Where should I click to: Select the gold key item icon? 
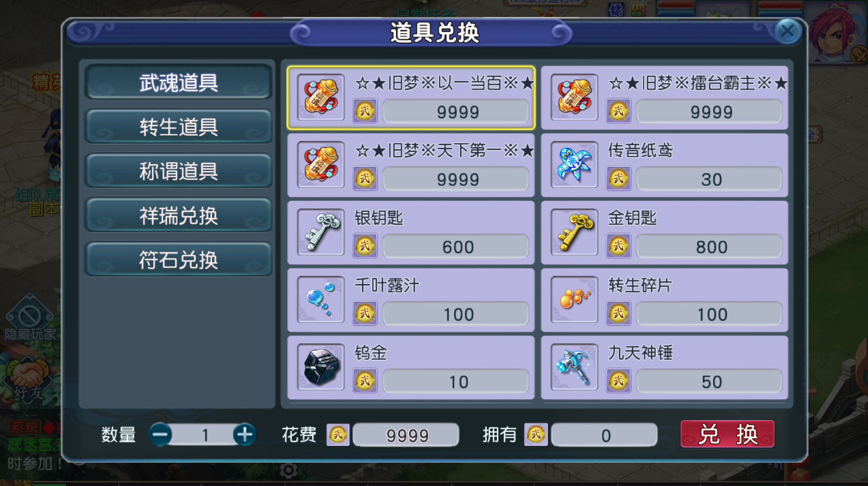pyautogui.click(x=574, y=232)
